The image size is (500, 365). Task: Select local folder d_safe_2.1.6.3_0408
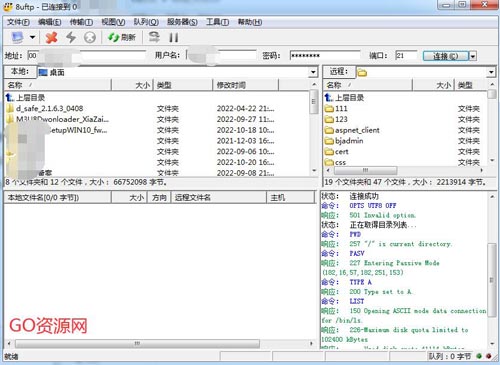point(45,108)
